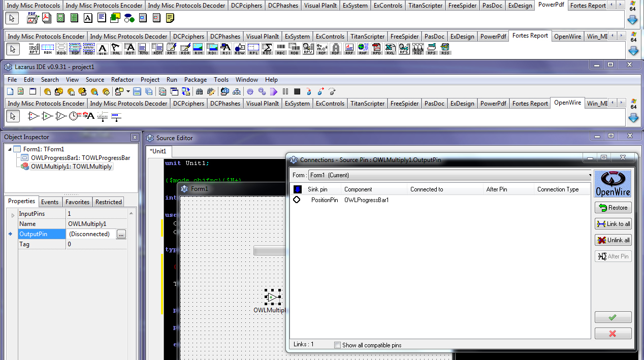644x360 pixels.
Task: Select OWLProgressBar1 in the component tree
Action: [x=80, y=158]
